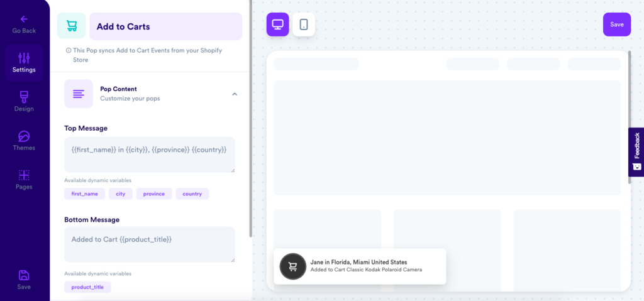
Task: Click 'Added to Cart Classic Kodak Polaroid Camera' text
Action: click(x=367, y=270)
